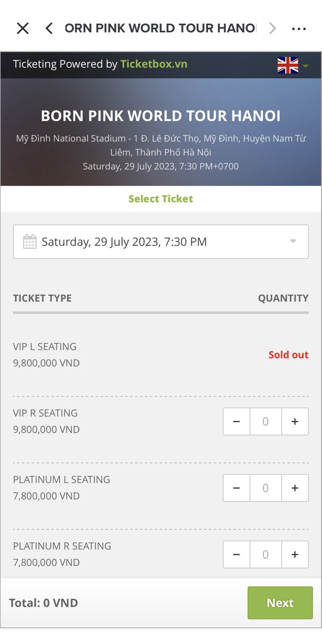This screenshot has width=322, height=644.
Task: Open the show date dropdown
Action: [x=161, y=242]
